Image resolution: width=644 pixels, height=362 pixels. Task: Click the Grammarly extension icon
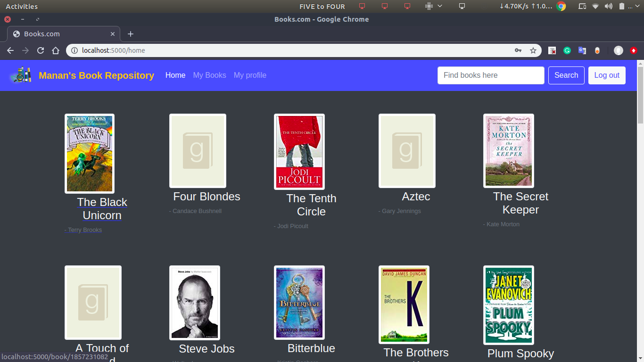[x=567, y=50]
